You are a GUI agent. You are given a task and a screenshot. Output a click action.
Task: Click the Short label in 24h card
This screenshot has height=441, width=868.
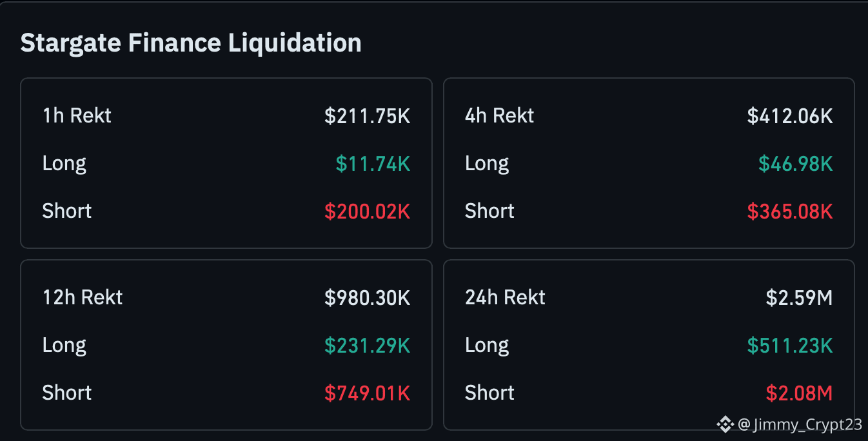pyautogui.click(x=489, y=393)
